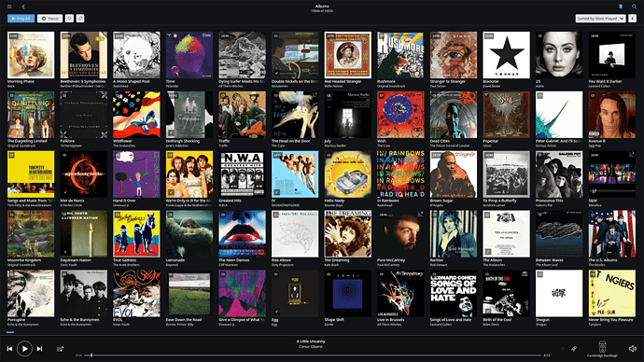
Task: Open the Blackstar album cover
Action: [506, 55]
